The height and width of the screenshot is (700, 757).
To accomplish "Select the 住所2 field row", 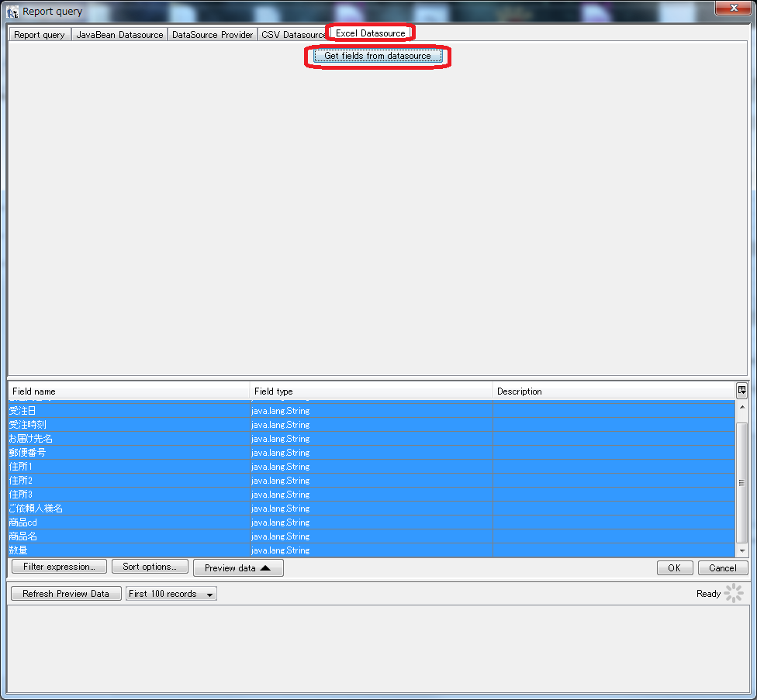I will [372, 481].
